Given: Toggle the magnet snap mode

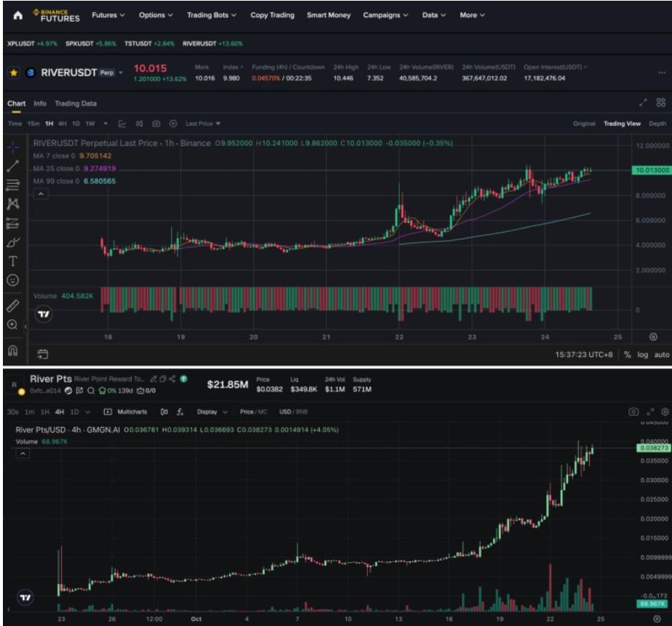Looking at the screenshot, I should pyautogui.click(x=12, y=350).
